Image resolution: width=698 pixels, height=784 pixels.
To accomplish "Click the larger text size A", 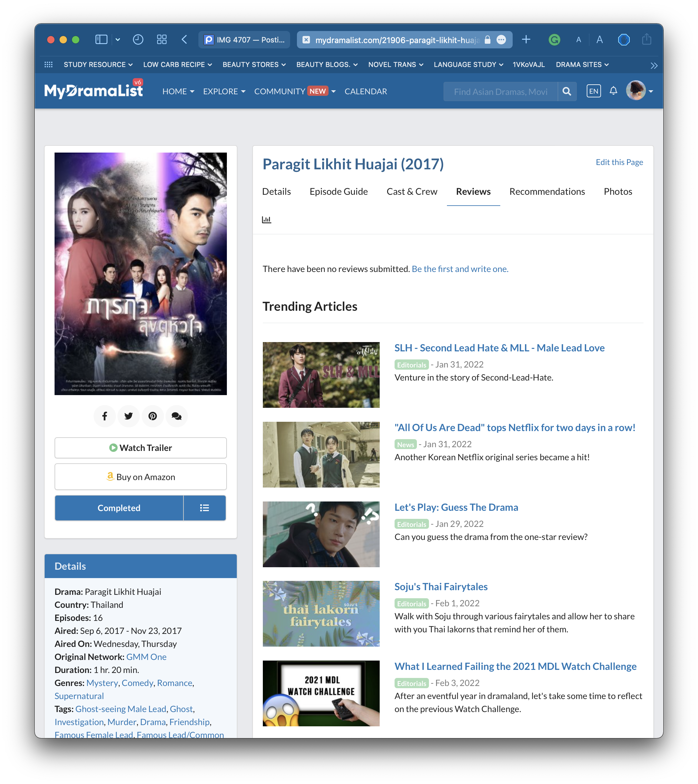I will (600, 40).
